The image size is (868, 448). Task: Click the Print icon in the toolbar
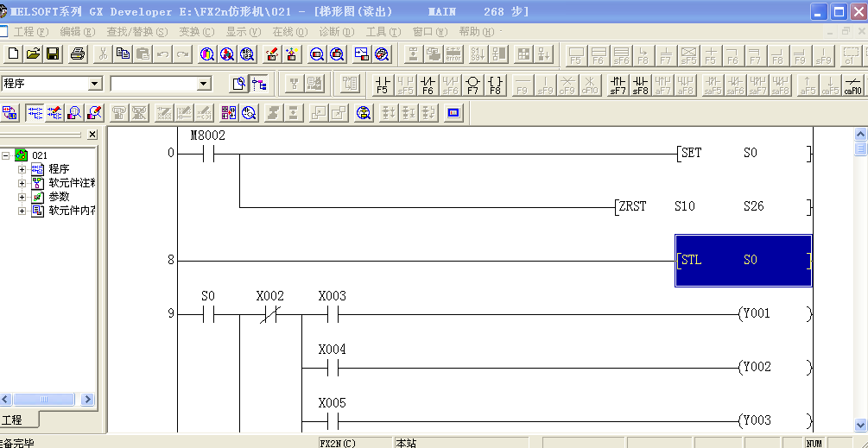tap(78, 54)
